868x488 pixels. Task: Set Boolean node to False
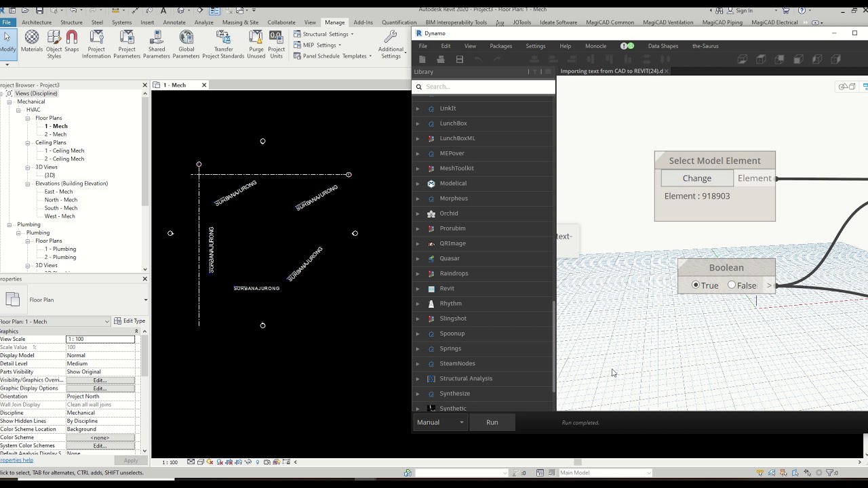(x=732, y=285)
